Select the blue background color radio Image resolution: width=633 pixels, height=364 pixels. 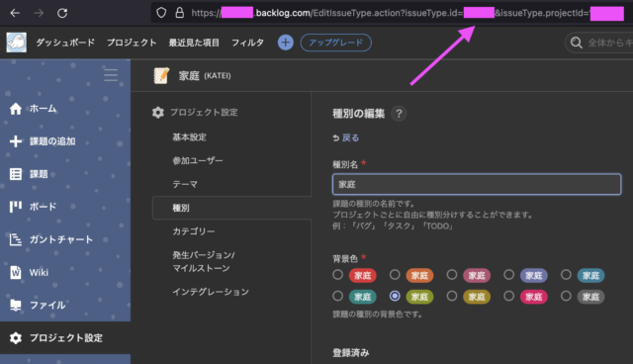(566, 275)
